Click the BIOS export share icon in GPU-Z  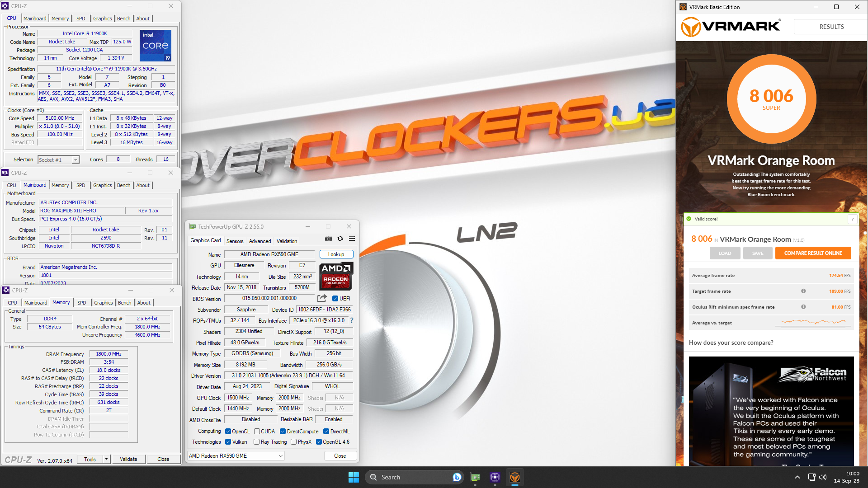tap(322, 298)
